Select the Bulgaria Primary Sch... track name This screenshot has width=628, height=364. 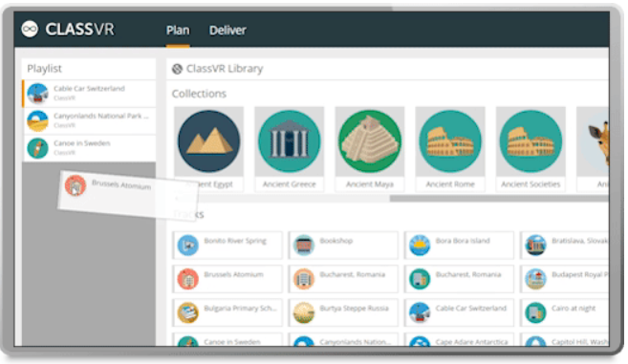click(240, 308)
